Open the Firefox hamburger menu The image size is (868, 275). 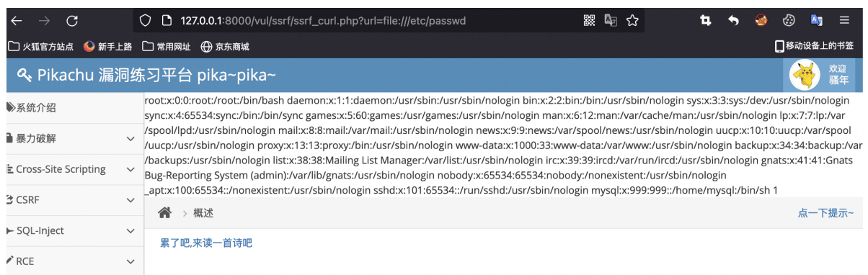pos(844,20)
